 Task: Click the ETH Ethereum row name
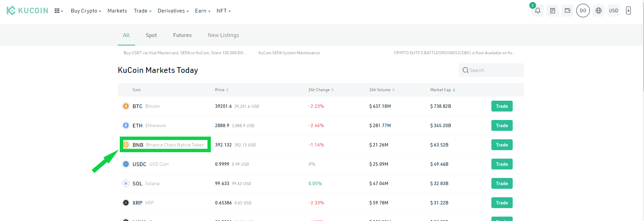[x=149, y=125]
